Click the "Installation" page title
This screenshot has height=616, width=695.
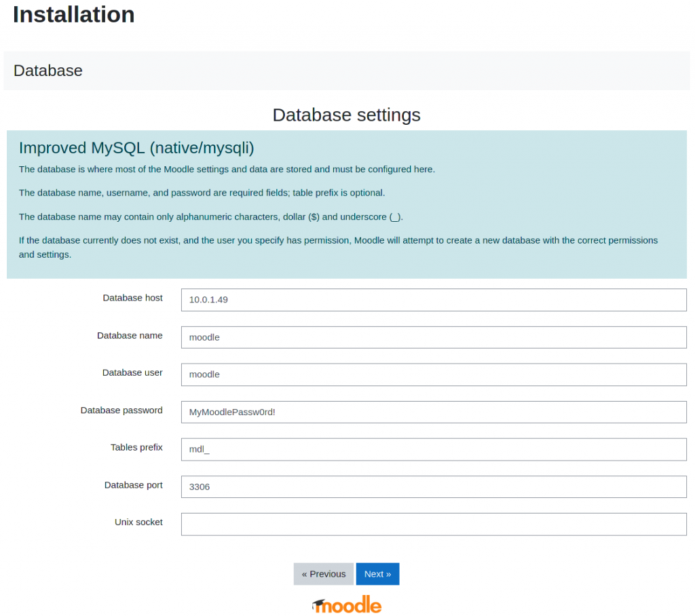(x=73, y=14)
